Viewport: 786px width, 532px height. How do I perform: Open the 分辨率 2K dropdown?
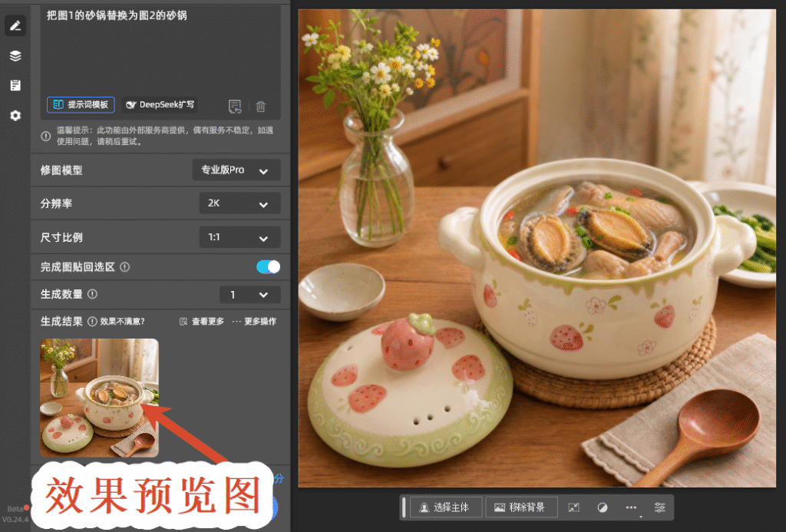click(x=239, y=203)
